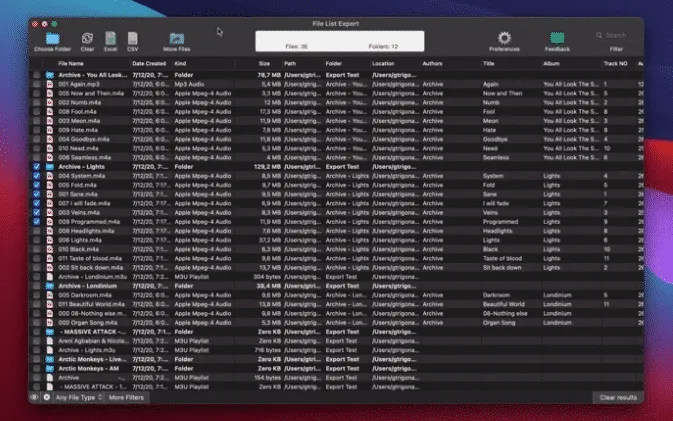Image resolution: width=673 pixels, height=421 pixels.
Task: Click file icon of 008 Fool.m4a
Action: tap(50, 112)
